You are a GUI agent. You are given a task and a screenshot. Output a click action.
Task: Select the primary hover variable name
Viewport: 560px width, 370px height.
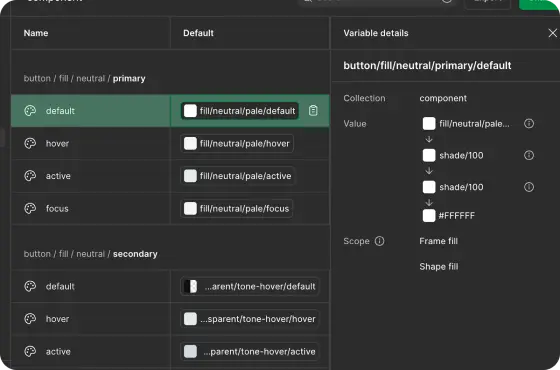pos(57,144)
